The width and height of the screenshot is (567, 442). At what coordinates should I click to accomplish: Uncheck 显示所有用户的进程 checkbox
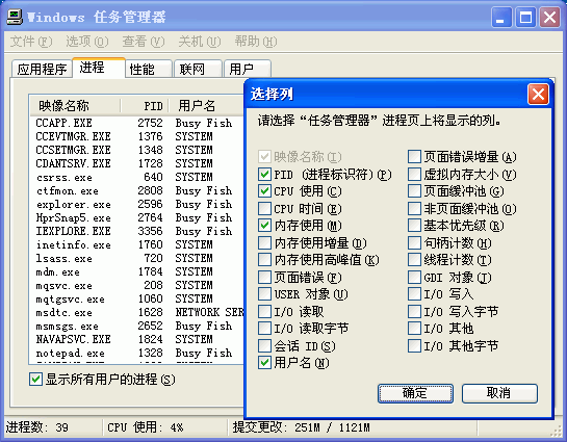tap(36, 379)
